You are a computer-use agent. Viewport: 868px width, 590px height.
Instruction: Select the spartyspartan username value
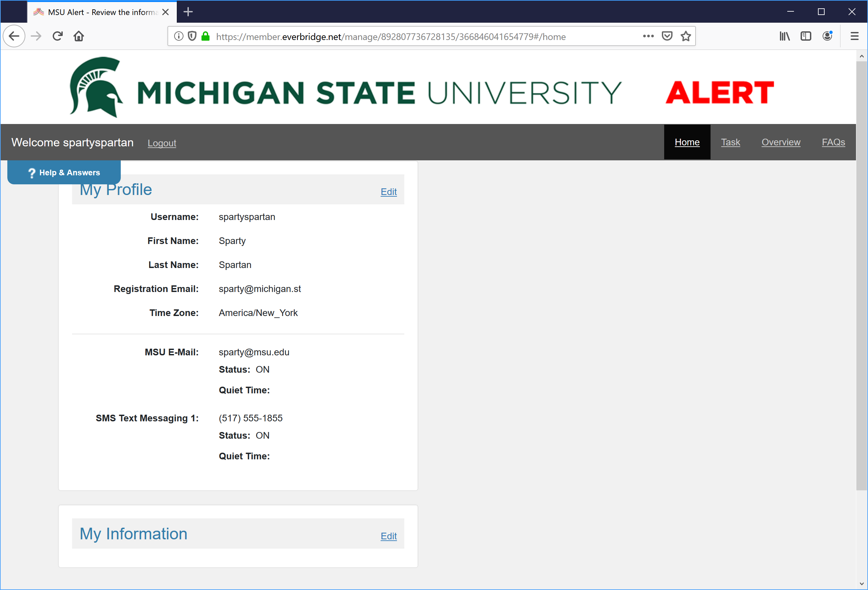pos(247,217)
